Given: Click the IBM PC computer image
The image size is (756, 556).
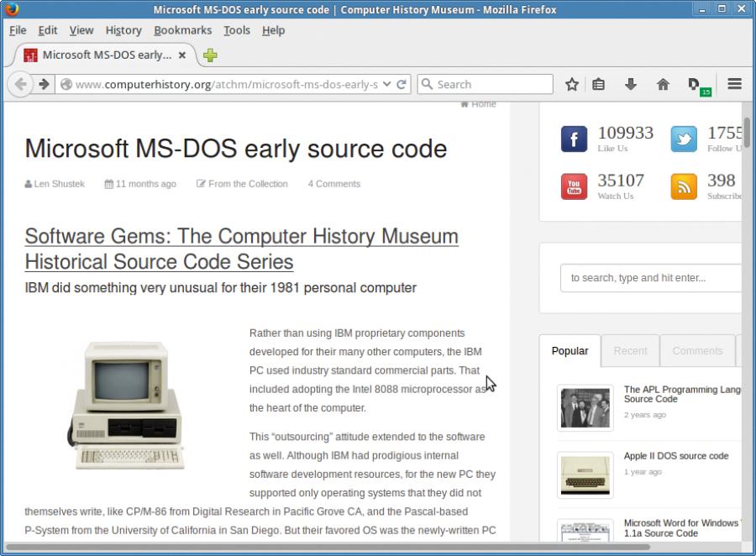Looking at the screenshot, I should tap(127, 404).
